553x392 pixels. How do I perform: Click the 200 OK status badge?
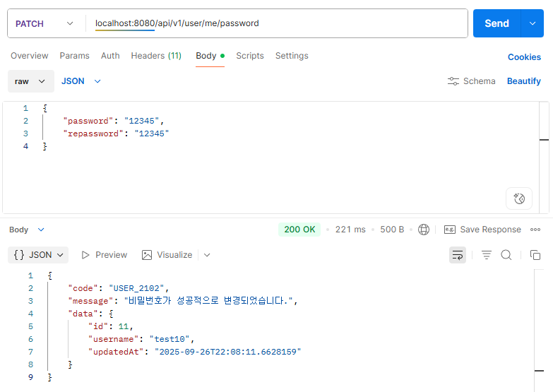(299, 230)
